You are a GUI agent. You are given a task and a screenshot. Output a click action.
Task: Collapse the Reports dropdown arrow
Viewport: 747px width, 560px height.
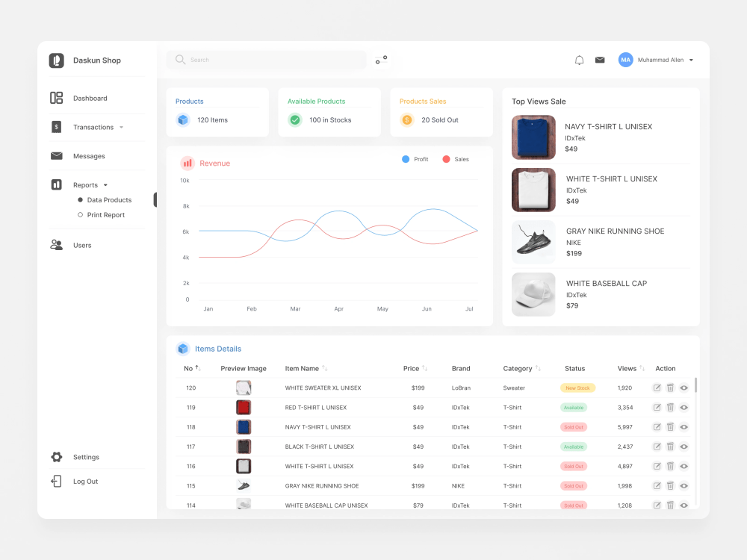tap(105, 185)
